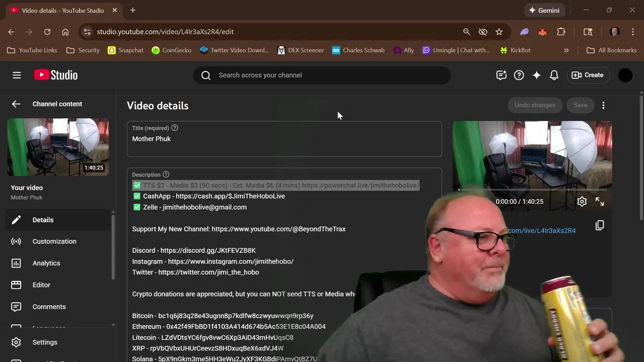Open Chrome three-dot menu

(x=633, y=32)
